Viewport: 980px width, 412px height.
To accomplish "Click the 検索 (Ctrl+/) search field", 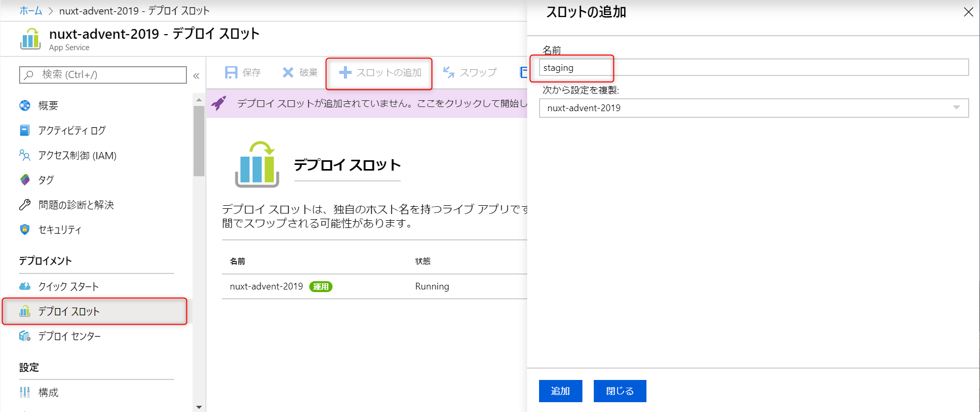I will 103,75.
